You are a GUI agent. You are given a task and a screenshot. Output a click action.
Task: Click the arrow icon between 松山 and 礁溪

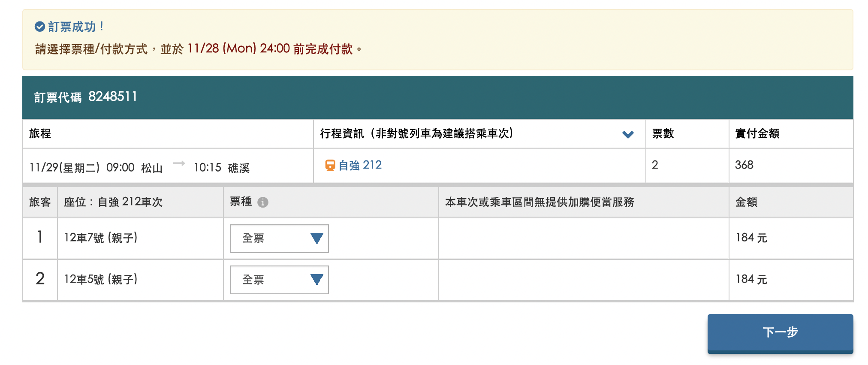point(179,163)
